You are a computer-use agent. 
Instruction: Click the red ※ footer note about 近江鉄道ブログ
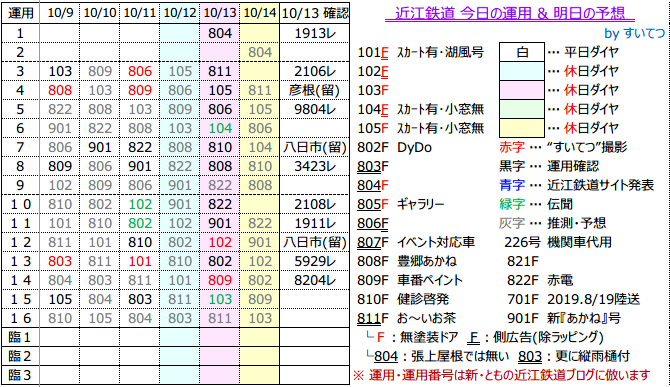click(502, 375)
